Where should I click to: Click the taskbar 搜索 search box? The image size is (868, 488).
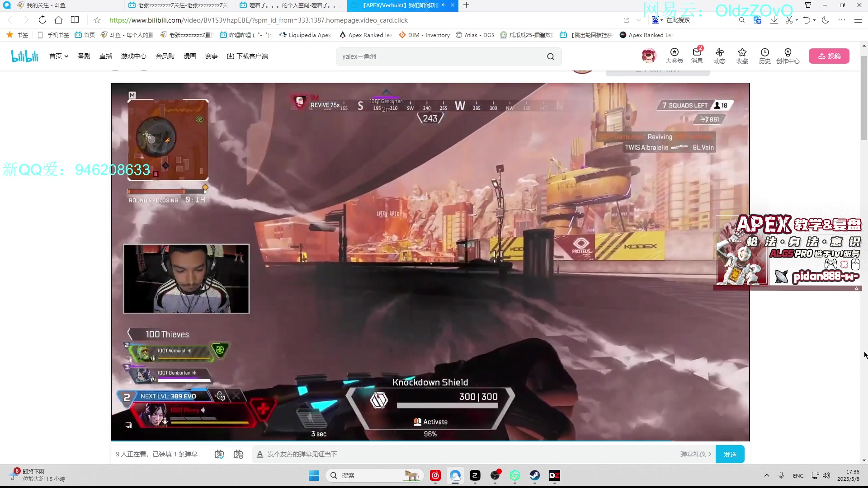pyautogui.click(x=374, y=475)
